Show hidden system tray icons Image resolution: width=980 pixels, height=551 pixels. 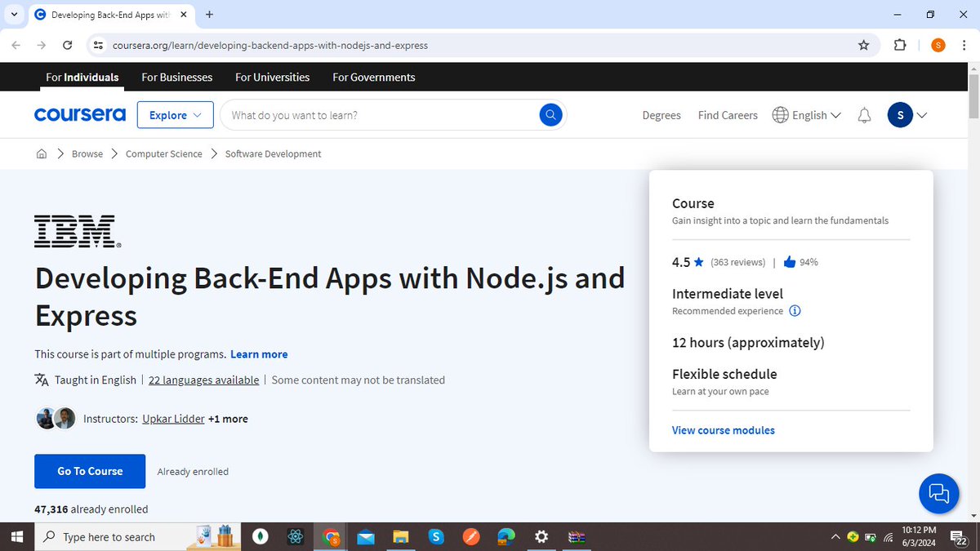pos(835,537)
